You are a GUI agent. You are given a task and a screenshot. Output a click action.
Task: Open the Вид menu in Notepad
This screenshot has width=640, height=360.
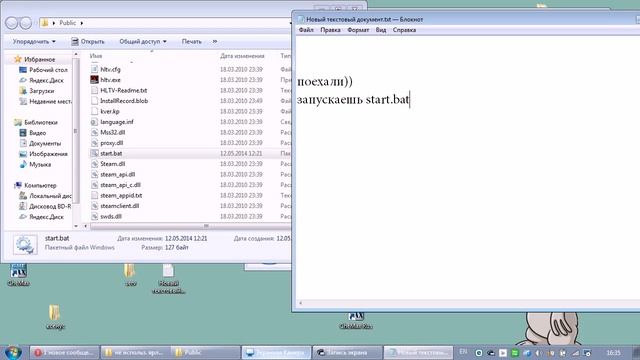click(x=381, y=30)
